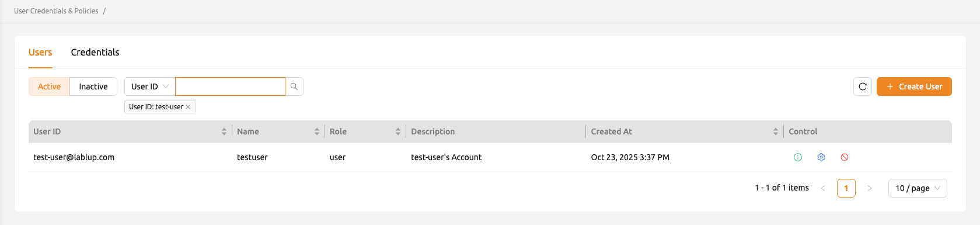Refresh the user list
This screenshot has height=225, width=980.
tap(863, 86)
